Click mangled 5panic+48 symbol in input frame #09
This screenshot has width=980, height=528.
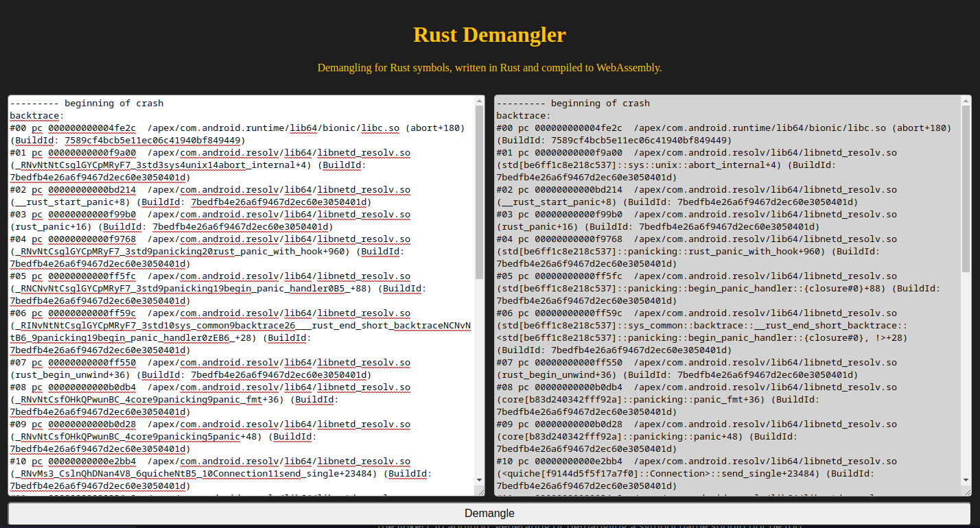tap(137, 437)
